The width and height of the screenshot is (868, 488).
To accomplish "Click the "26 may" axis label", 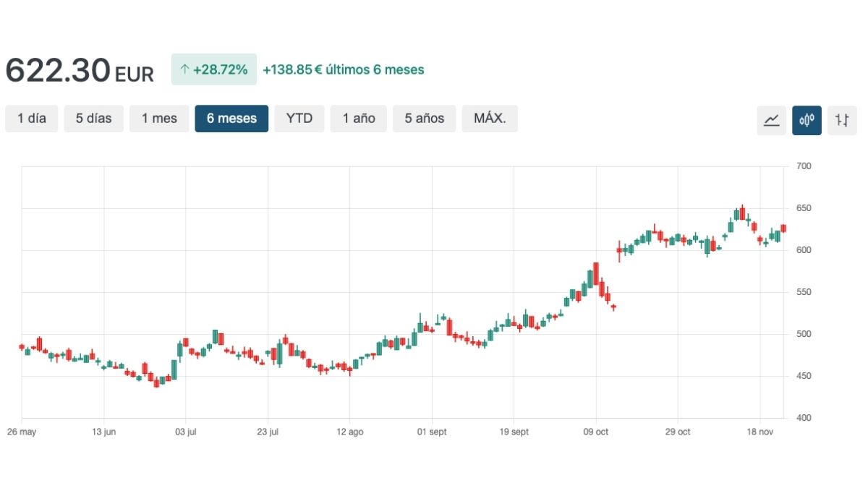I will 22,432.
